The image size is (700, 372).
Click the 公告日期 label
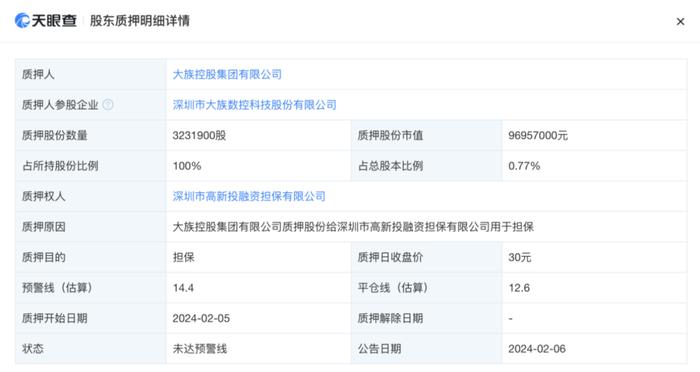click(x=379, y=349)
